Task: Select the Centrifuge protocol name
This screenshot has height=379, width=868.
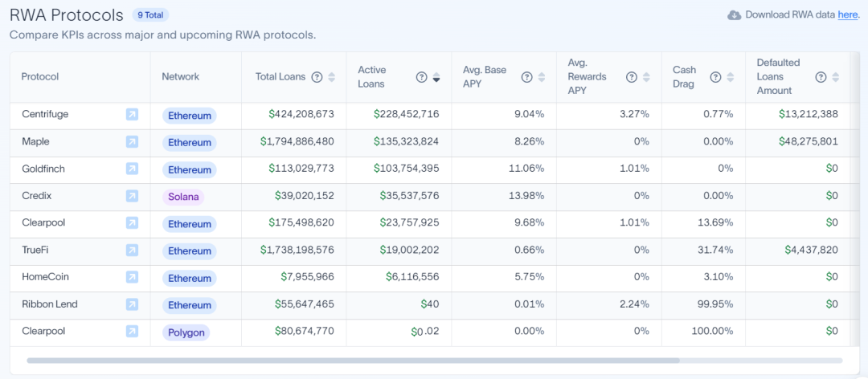Action: (x=45, y=115)
